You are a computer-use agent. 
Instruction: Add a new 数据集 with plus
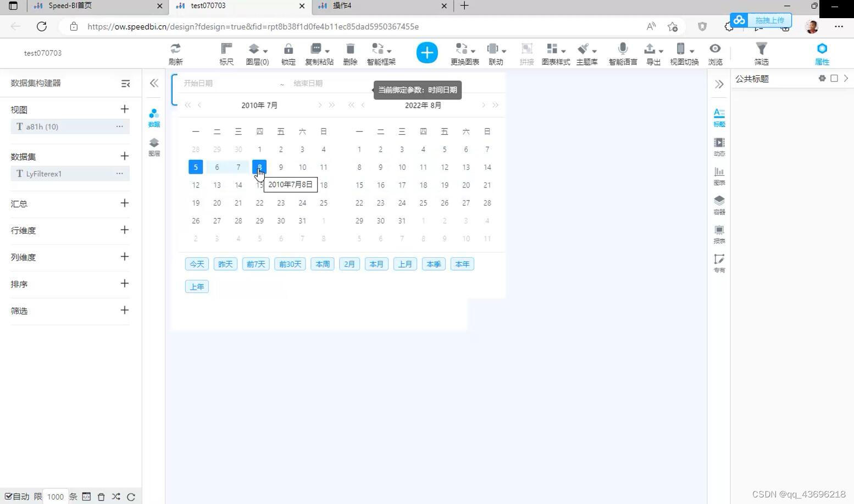125,156
